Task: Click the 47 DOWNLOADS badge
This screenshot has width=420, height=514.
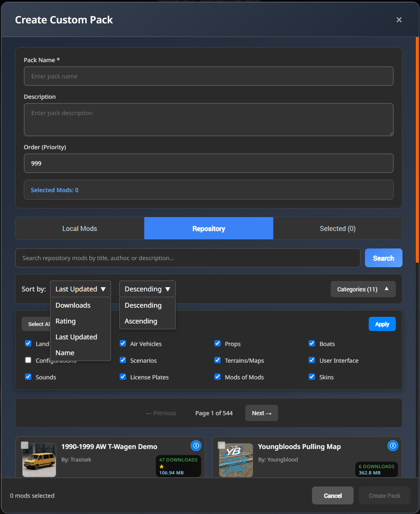Action: [x=179, y=460]
